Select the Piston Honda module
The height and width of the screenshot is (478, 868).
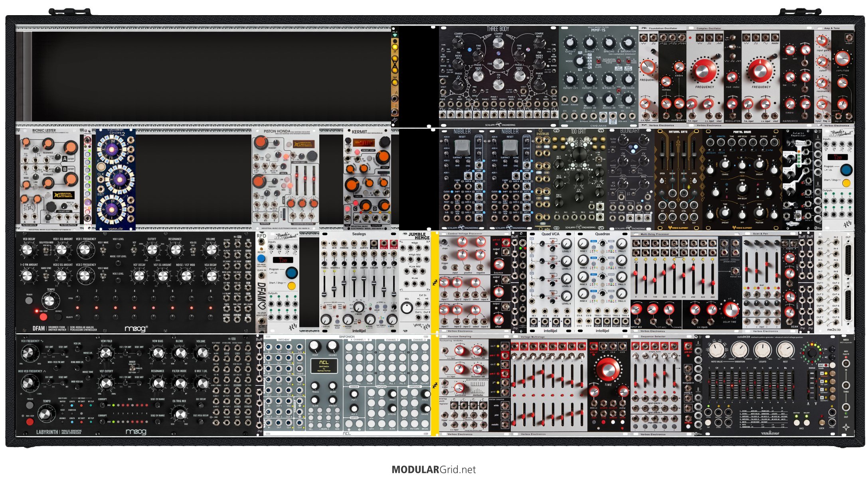click(x=286, y=179)
